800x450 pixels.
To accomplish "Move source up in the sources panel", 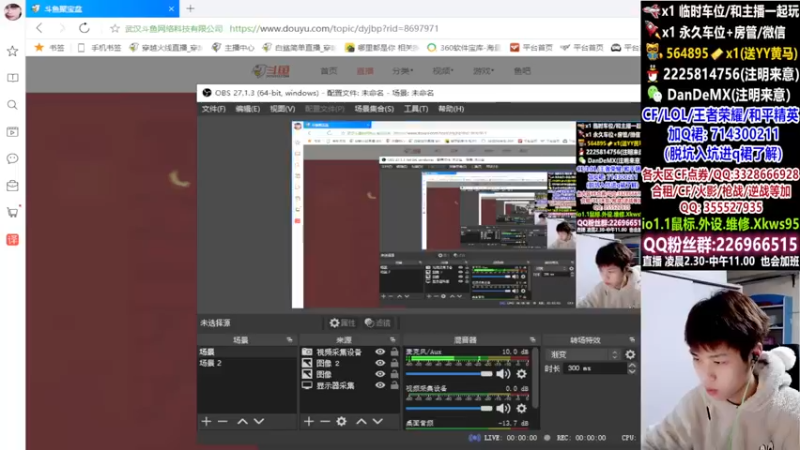I will click(361, 421).
